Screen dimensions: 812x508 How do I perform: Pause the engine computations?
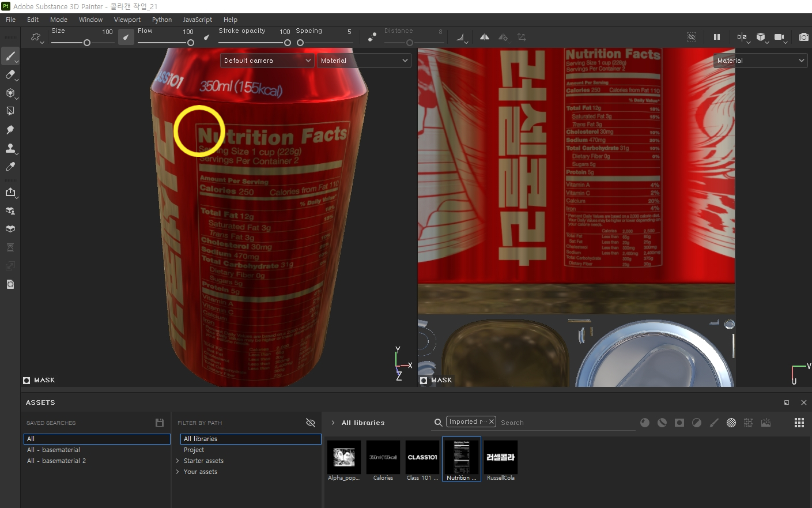717,37
